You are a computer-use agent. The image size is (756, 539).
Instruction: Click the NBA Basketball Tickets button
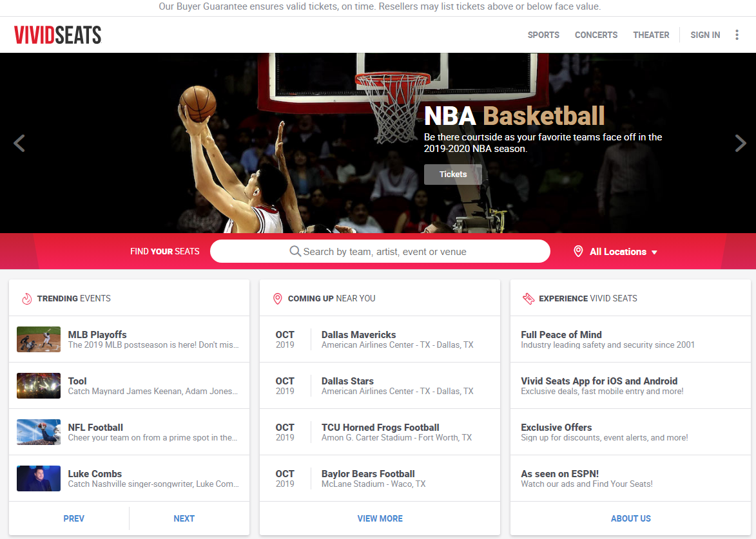coord(452,175)
